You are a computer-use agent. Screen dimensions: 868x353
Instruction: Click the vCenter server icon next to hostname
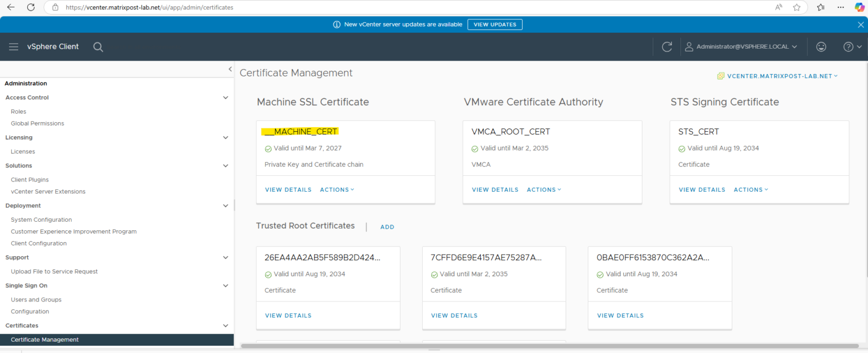(721, 76)
